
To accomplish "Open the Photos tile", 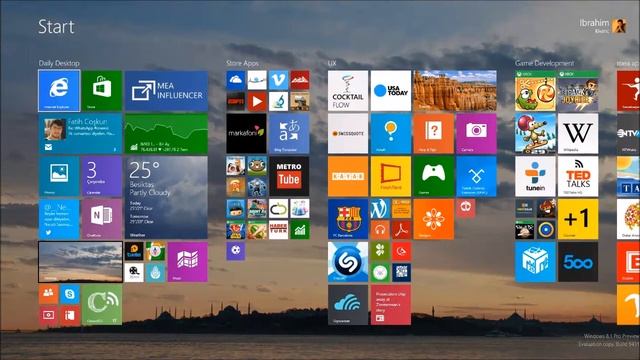I will 59,176.
